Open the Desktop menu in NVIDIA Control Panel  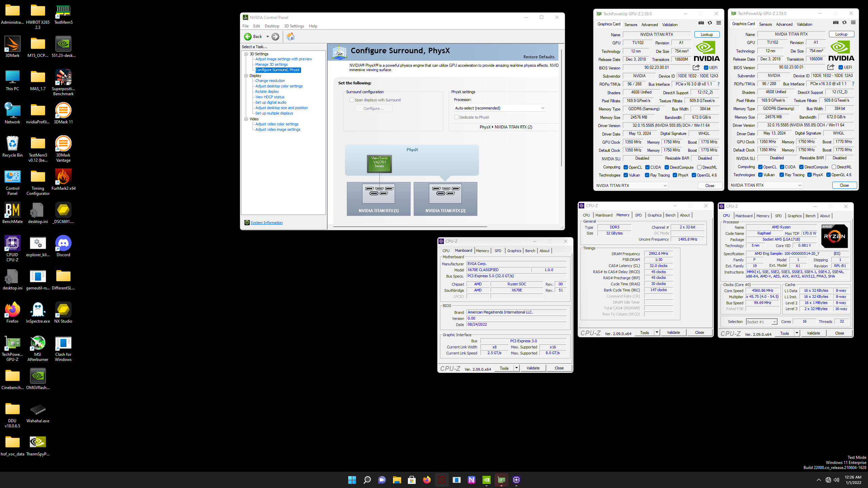pos(272,26)
